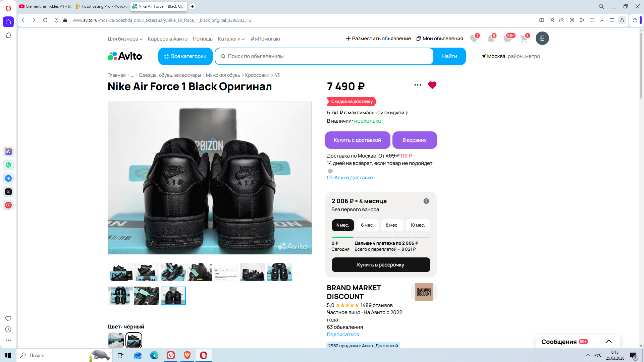Open messages speech bubble icon in header
The width and height of the screenshot is (644, 362).
[x=507, y=39]
